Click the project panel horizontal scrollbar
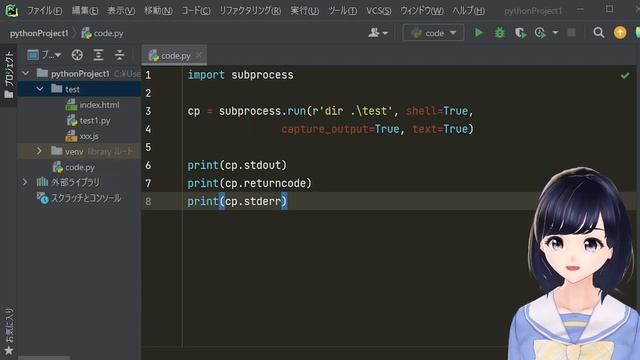Screen dimensions: 640x360 click(x=44, y=358)
